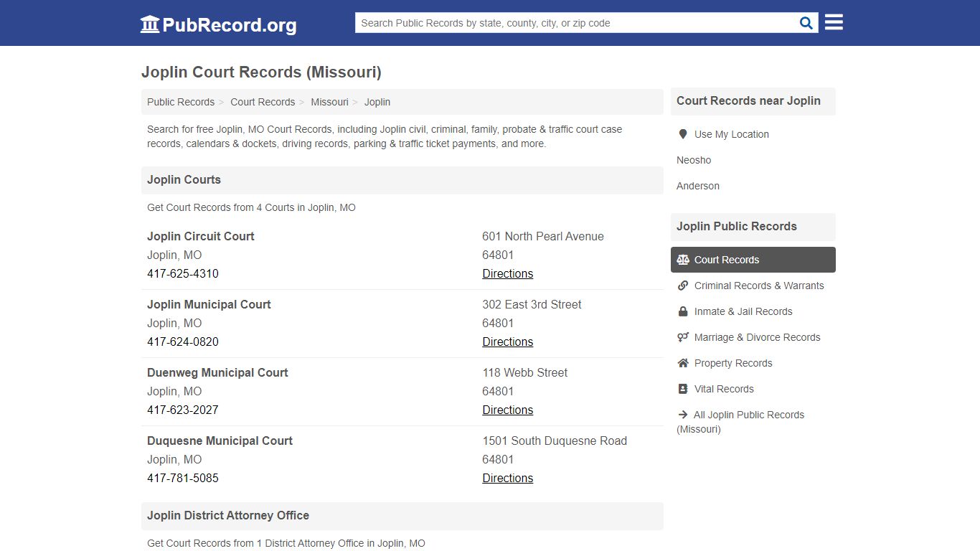Open Duquesne Municipal Court listing
This screenshot has width=980, height=551.
[x=220, y=441]
